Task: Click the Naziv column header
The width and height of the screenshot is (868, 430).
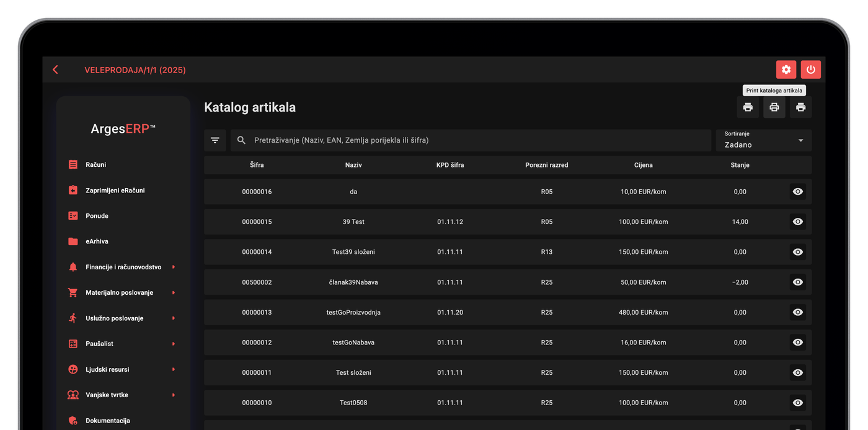Action: pos(353,165)
